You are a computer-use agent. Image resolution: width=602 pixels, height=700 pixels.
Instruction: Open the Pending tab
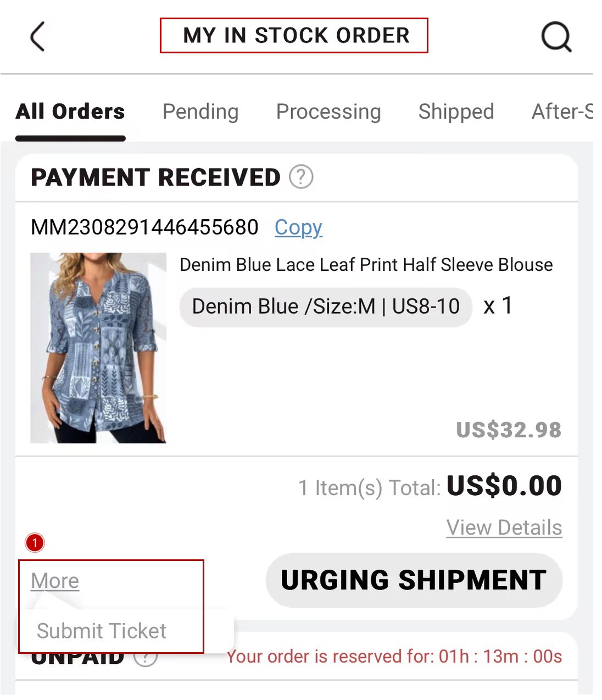tap(200, 112)
